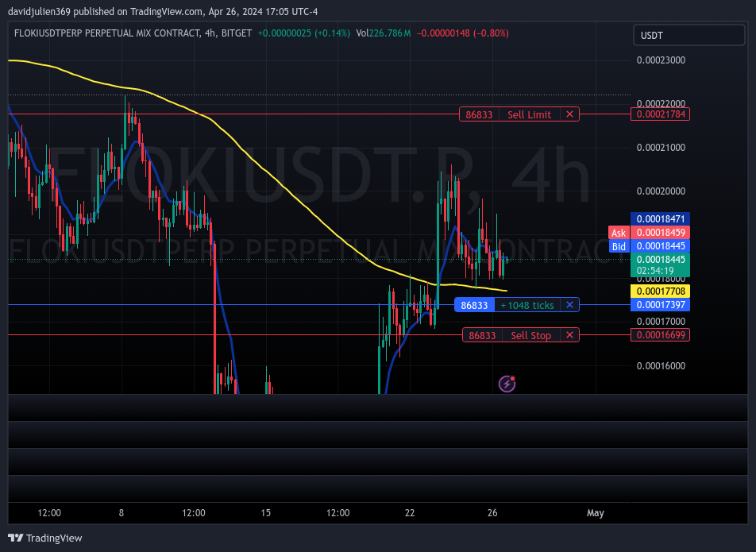756x552 pixels.
Task: Click the +1048 ticks position label
Action: 527,305
